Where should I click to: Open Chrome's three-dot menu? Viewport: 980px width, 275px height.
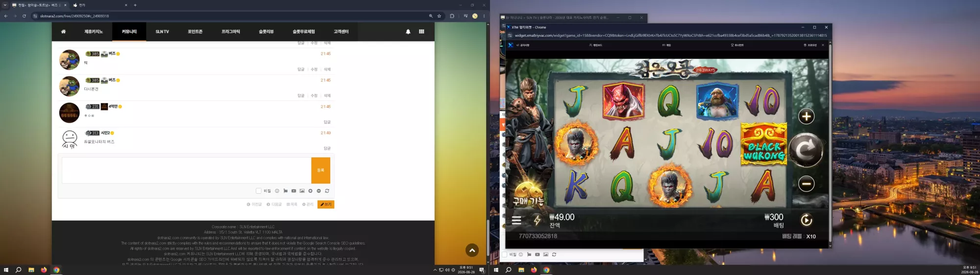point(484,16)
